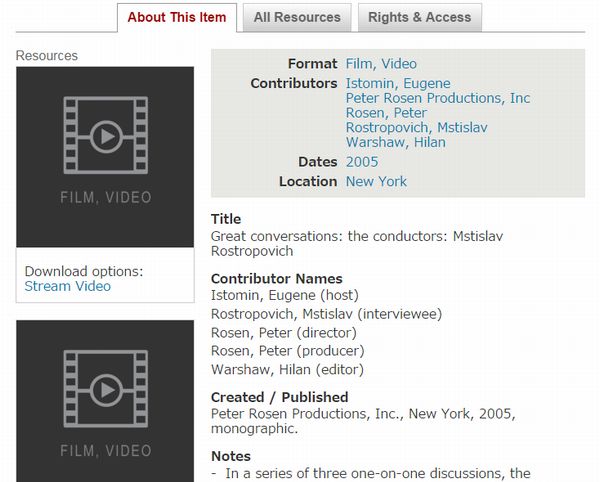Click the play icon in second thumbnail
600x482 pixels.
(106, 389)
